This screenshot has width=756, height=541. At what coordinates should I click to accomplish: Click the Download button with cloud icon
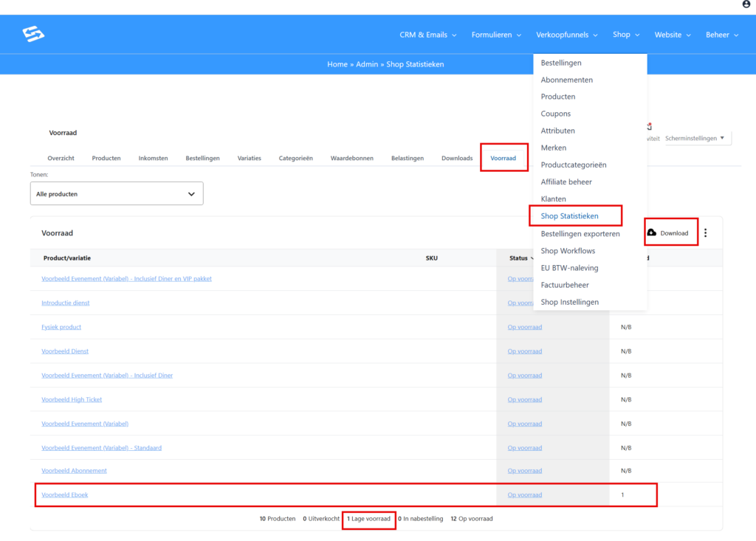[670, 233]
